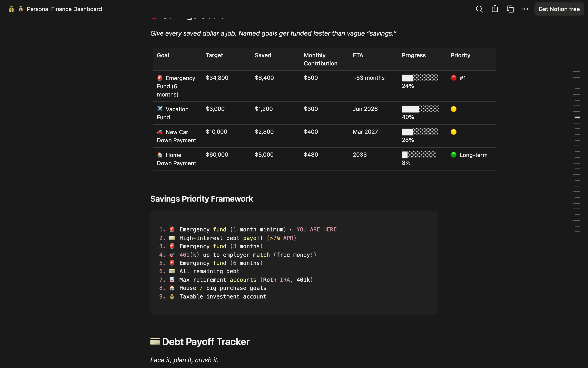Click the siren emoji beside Emergency Fund goal

tap(160, 78)
